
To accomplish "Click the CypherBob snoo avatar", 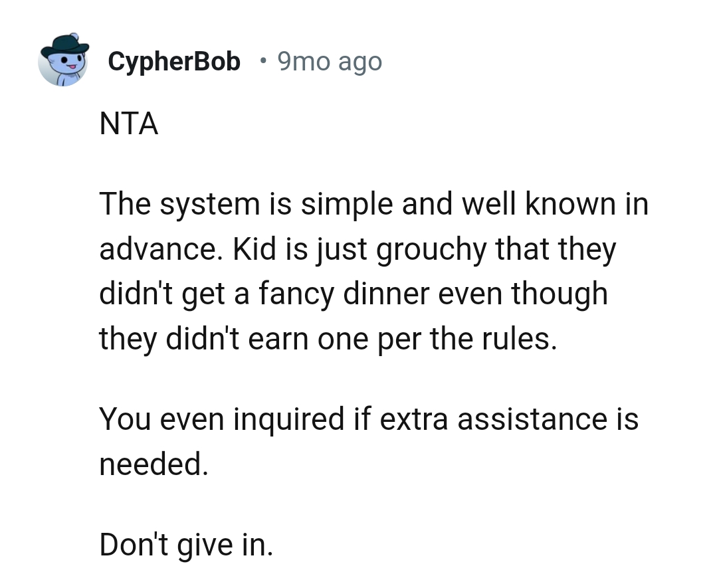I will (x=63, y=61).
